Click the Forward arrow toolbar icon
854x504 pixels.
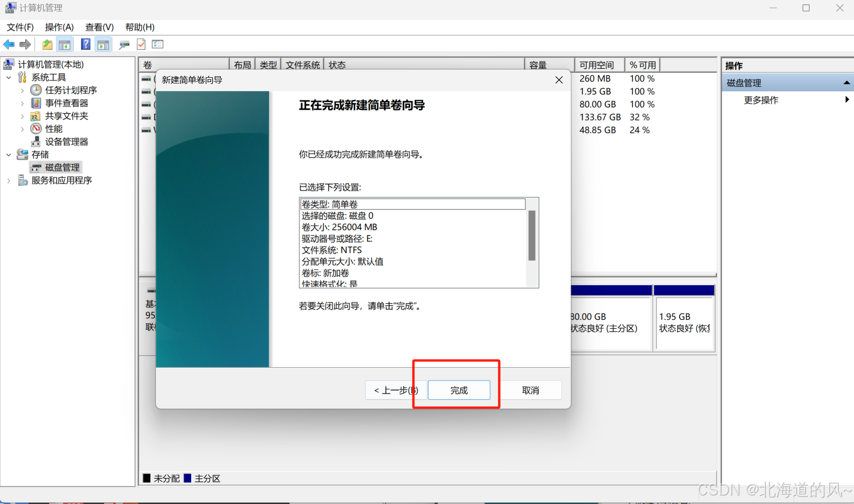[25, 44]
